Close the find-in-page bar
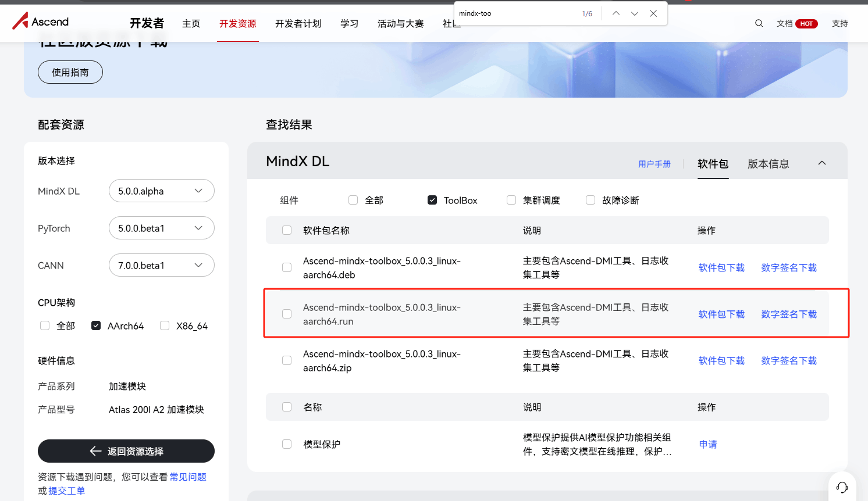Image resolution: width=868 pixels, height=501 pixels. 653,13
